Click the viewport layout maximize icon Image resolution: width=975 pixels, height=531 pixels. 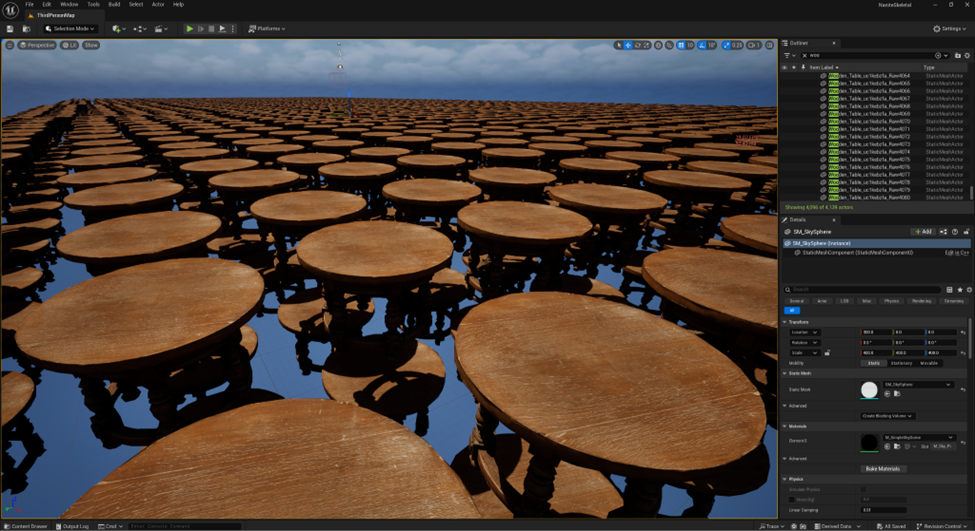pos(770,45)
